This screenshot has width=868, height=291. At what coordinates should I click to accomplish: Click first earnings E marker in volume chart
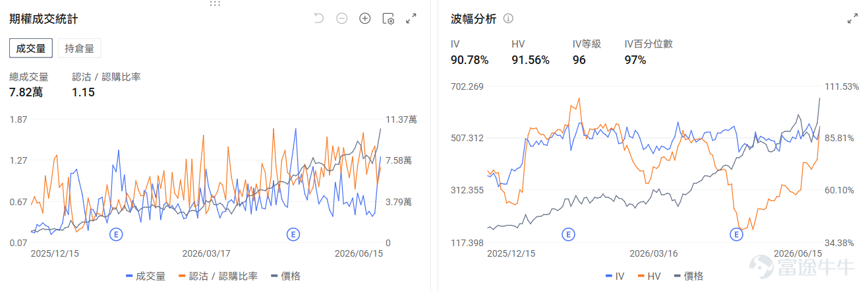point(117,234)
